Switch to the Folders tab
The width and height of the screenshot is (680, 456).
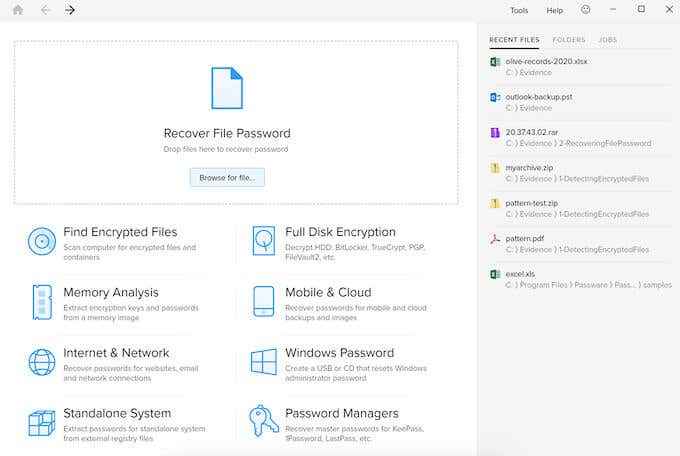point(569,40)
